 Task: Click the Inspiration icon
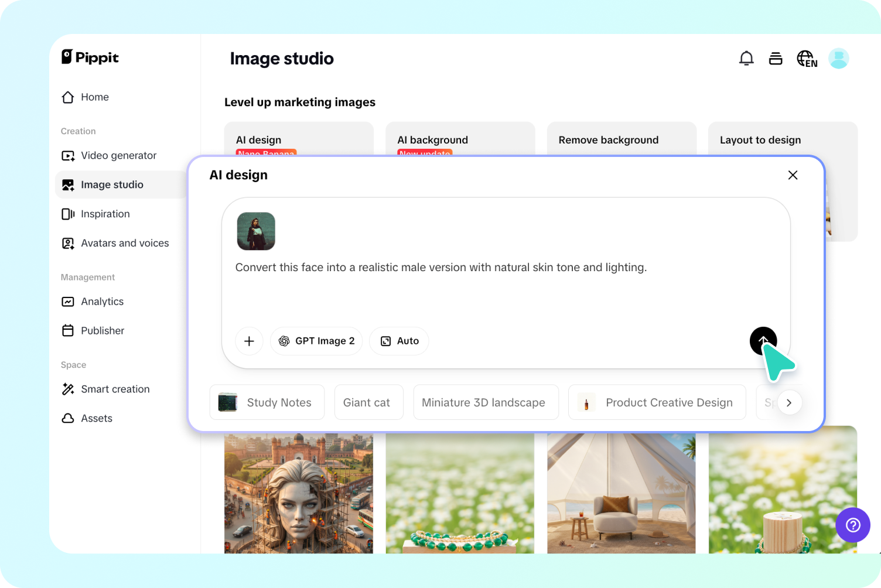pyautogui.click(x=68, y=214)
